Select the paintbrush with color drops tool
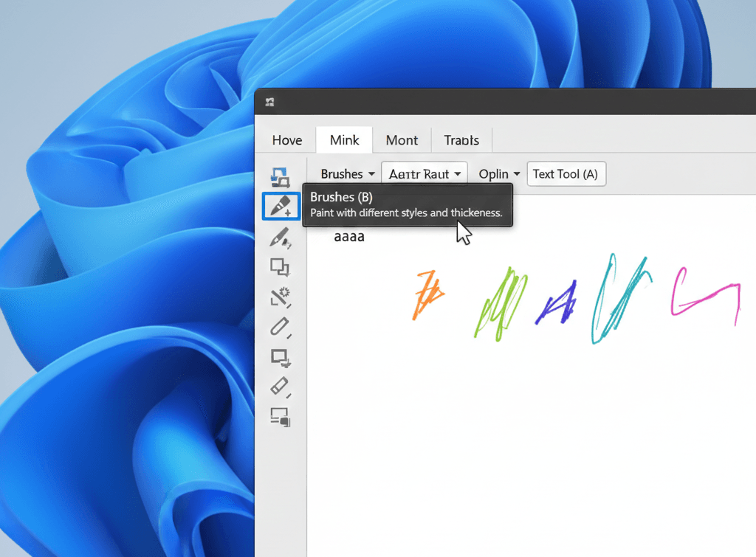This screenshot has width=756, height=557. tap(280, 238)
